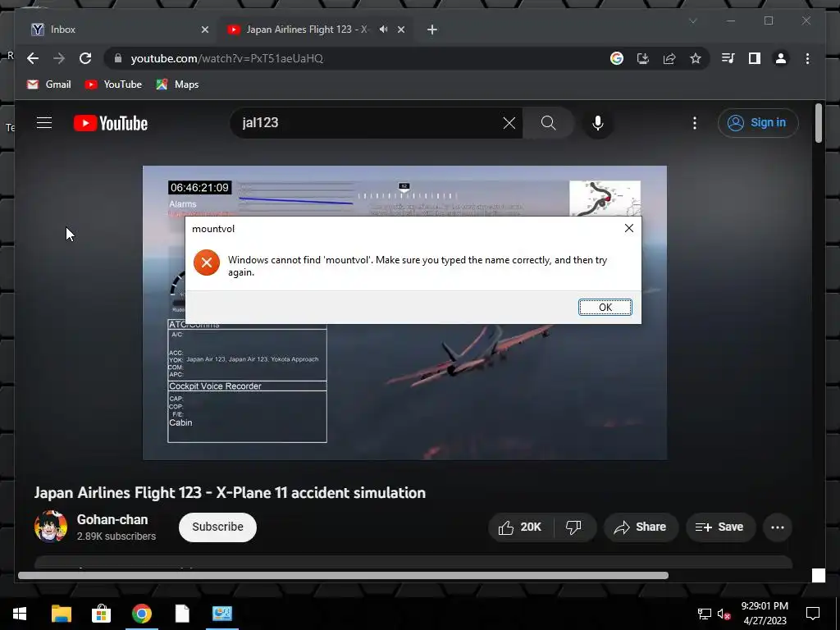
Task: View site information via the lock icon
Action: 118,58
